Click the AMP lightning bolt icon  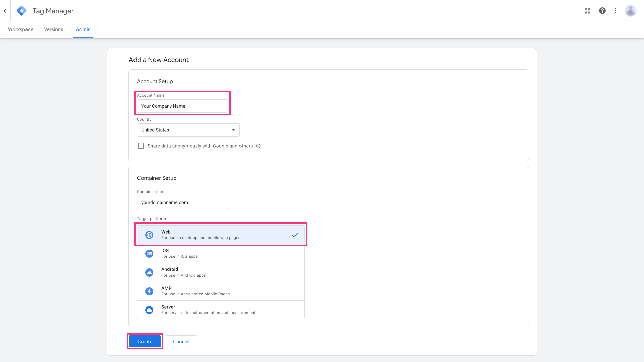149,291
